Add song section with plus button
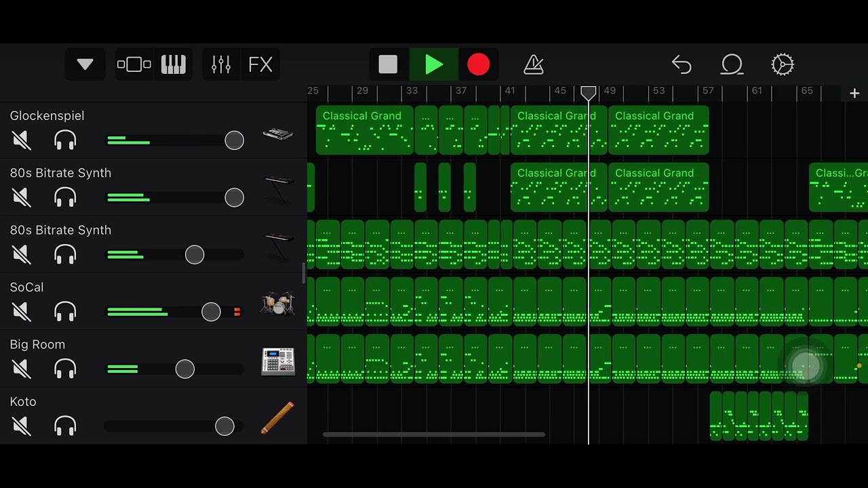The width and height of the screenshot is (868, 488). [854, 94]
